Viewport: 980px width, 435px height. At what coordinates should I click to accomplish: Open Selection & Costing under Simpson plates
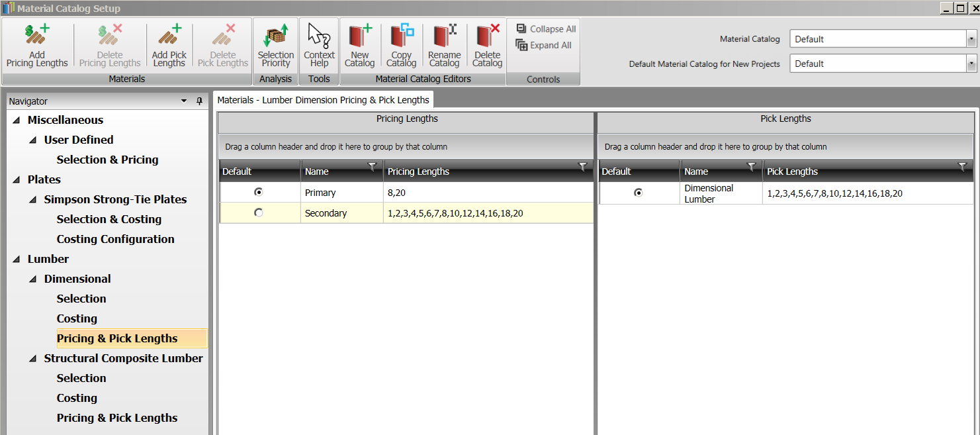109,219
